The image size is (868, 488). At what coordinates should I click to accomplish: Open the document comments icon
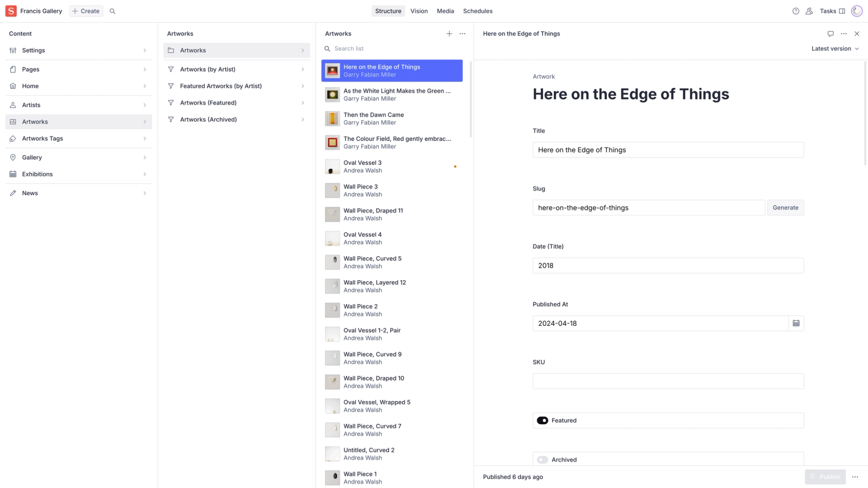click(x=830, y=34)
